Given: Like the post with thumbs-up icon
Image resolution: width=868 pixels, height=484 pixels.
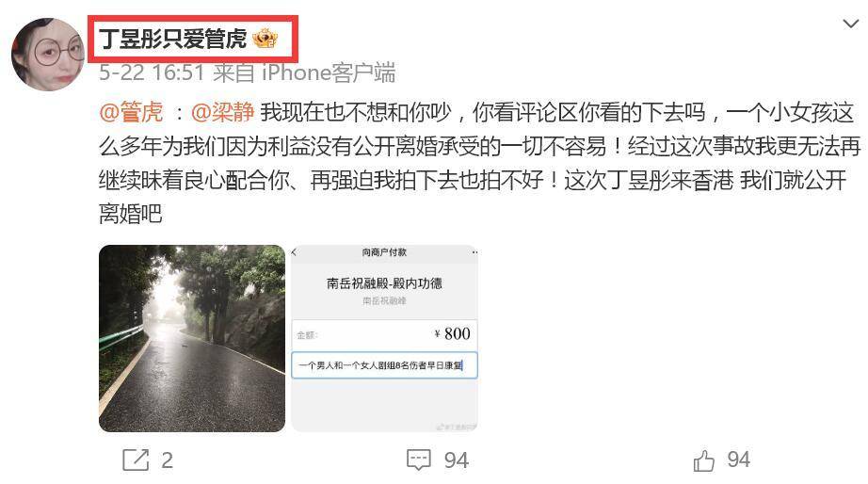Looking at the screenshot, I should coord(703,460).
